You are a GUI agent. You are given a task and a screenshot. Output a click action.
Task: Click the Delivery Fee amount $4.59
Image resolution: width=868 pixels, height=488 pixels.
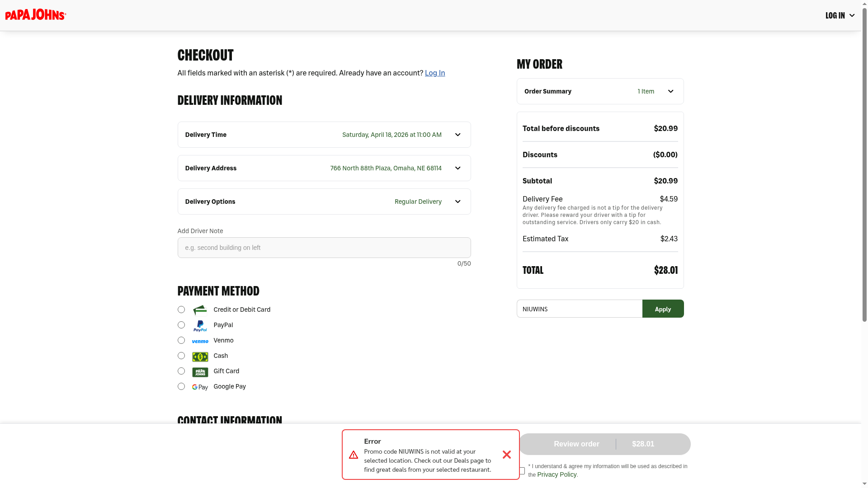coord(669,199)
